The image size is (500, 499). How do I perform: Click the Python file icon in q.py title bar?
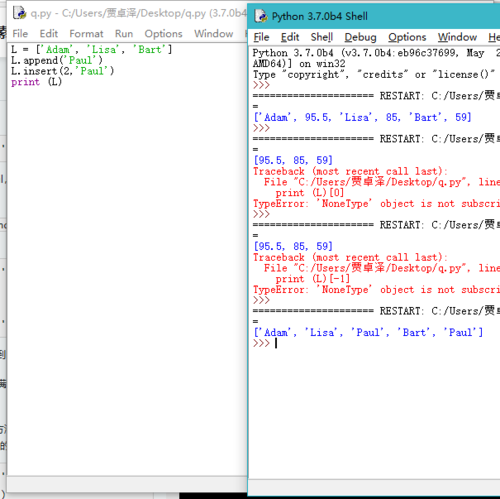tap(19, 13)
